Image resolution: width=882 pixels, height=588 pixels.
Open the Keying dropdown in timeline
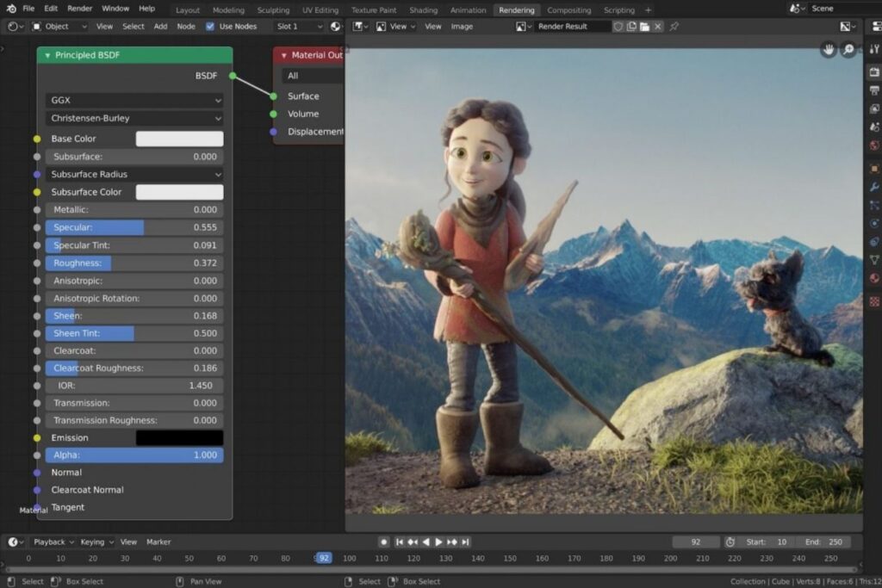click(x=96, y=542)
